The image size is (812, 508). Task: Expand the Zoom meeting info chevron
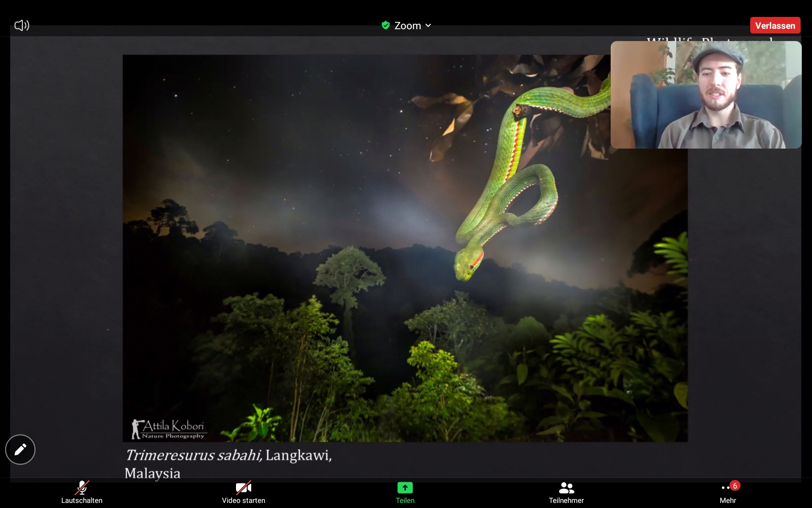(x=428, y=25)
